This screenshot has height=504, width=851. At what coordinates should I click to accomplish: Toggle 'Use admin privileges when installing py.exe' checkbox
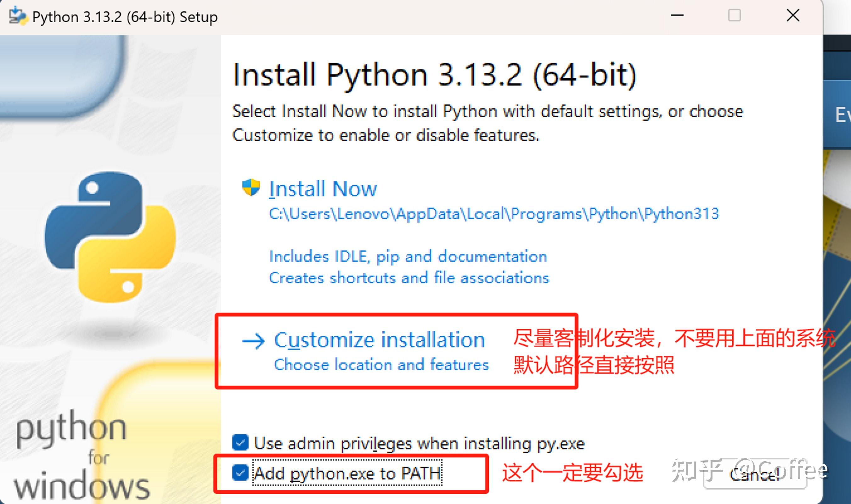click(x=240, y=443)
